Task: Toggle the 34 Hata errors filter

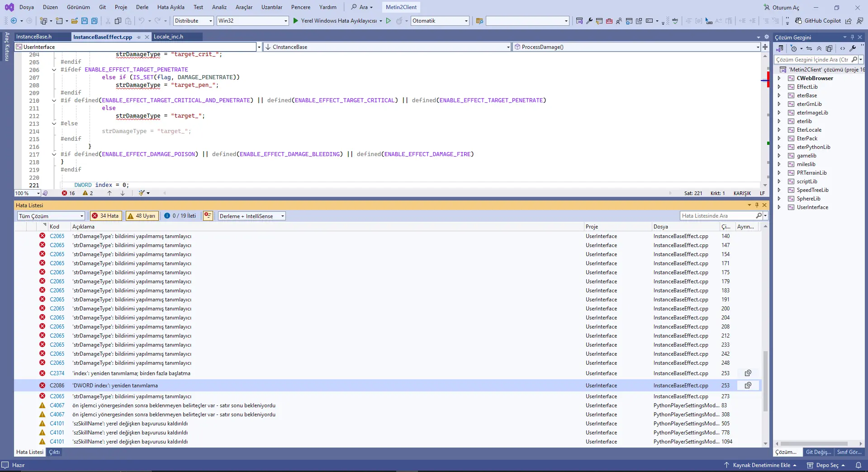Action: 105,216
